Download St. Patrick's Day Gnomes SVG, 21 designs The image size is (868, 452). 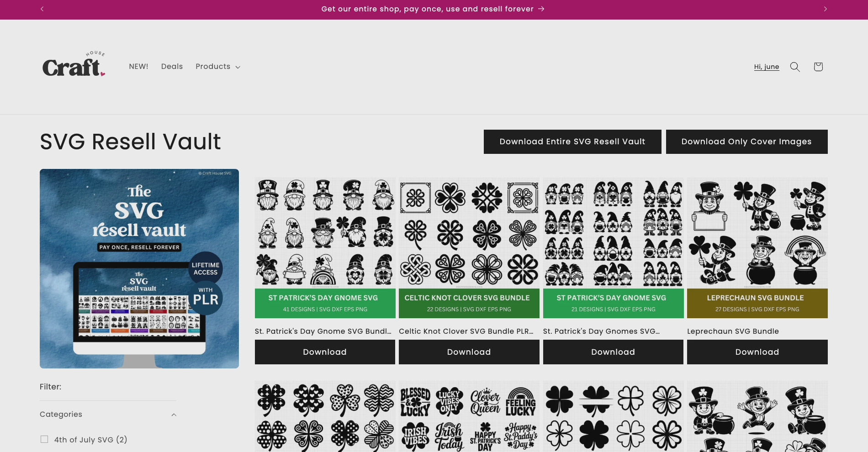(613, 352)
